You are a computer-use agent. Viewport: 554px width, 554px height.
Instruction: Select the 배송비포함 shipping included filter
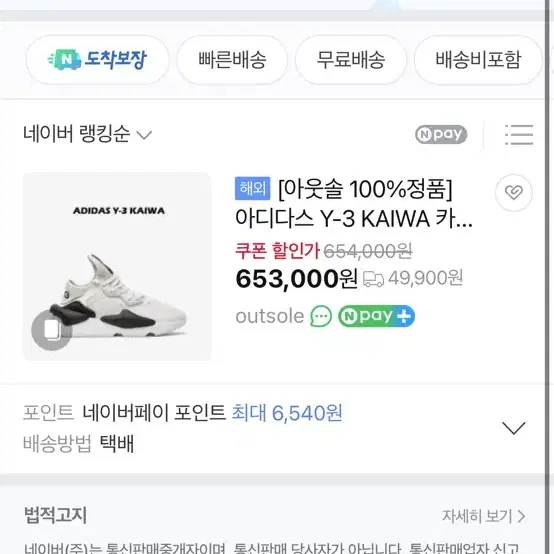pos(478,59)
